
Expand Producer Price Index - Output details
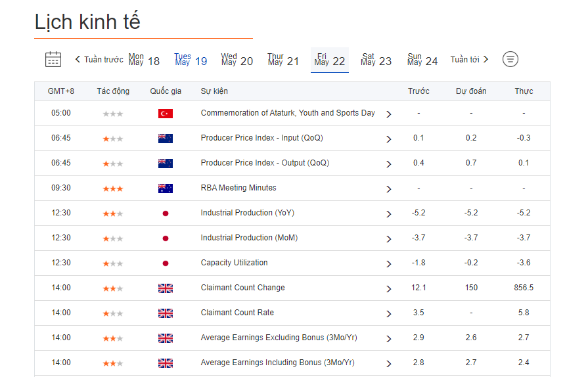click(389, 164)
